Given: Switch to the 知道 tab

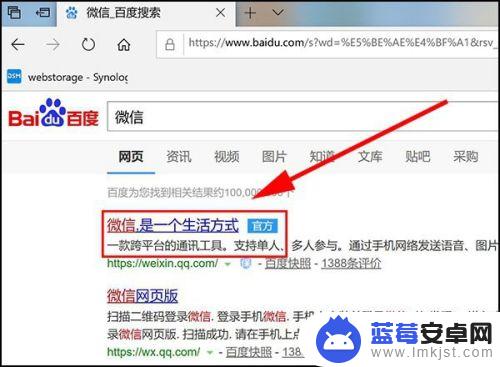Looking at the screenshot, I should pyautogui.click(x=322, y=156).
